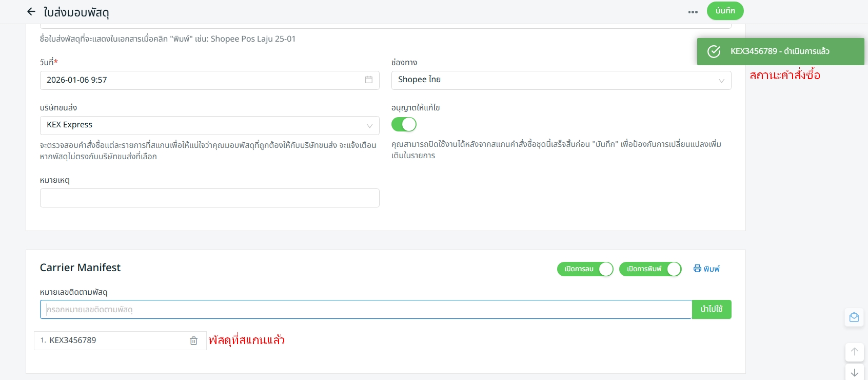868x380 pixels.
Task: Click the back arrow beside ใบส่งมอบพัสดุ
Action: point(31,12)
